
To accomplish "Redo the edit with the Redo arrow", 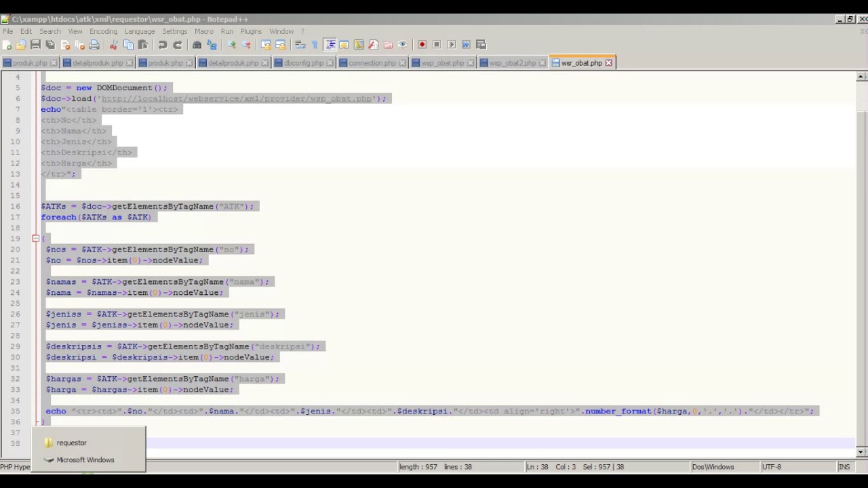I will click(178, 45).
